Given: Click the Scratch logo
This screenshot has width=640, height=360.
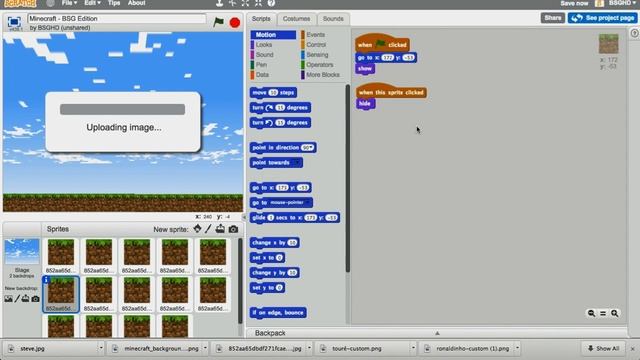Looking at the screenshot, I should (x=20, y=3).
